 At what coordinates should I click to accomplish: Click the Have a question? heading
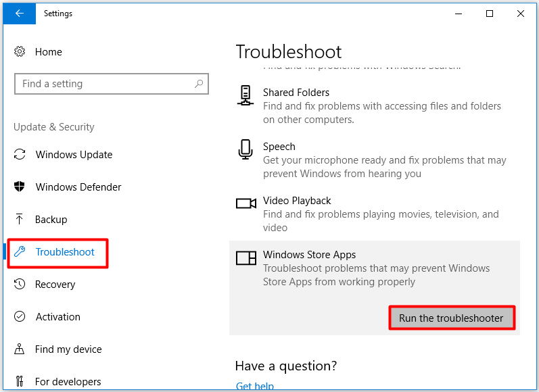(286, 366)
